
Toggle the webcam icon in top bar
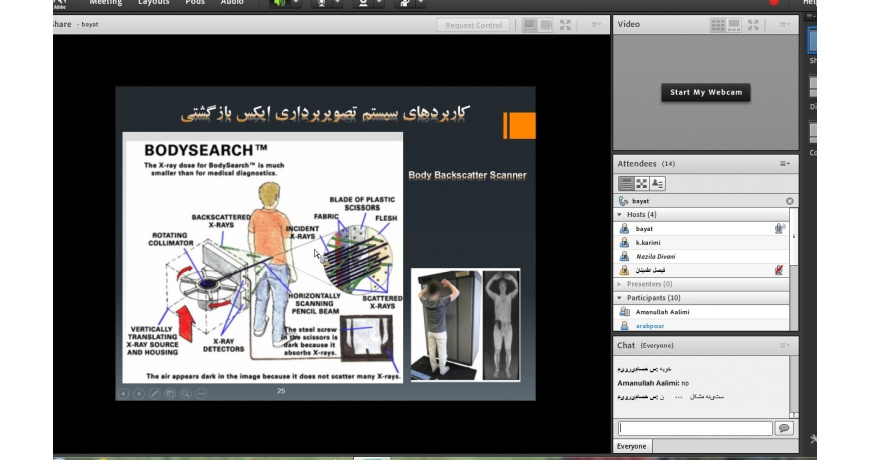363,3
